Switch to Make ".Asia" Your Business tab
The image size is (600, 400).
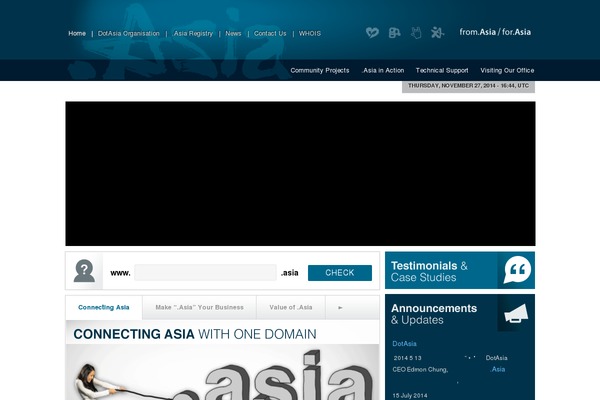(199, 307)
